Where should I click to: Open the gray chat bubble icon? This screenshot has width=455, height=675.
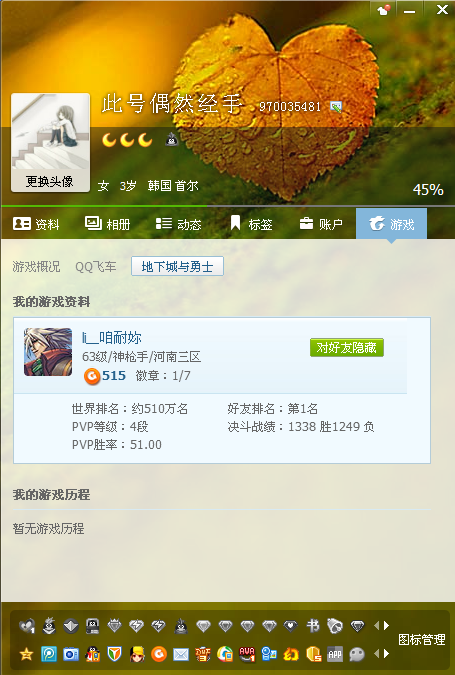tap(357, 654)
